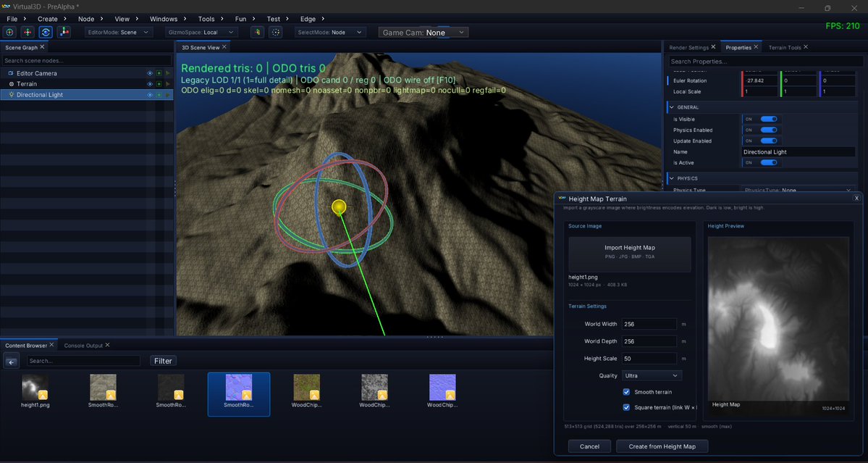Screen dimensions: 868x463
Task: Collapse the PHYSICS section
Action: pyautogui.click(x=672, y=178)
